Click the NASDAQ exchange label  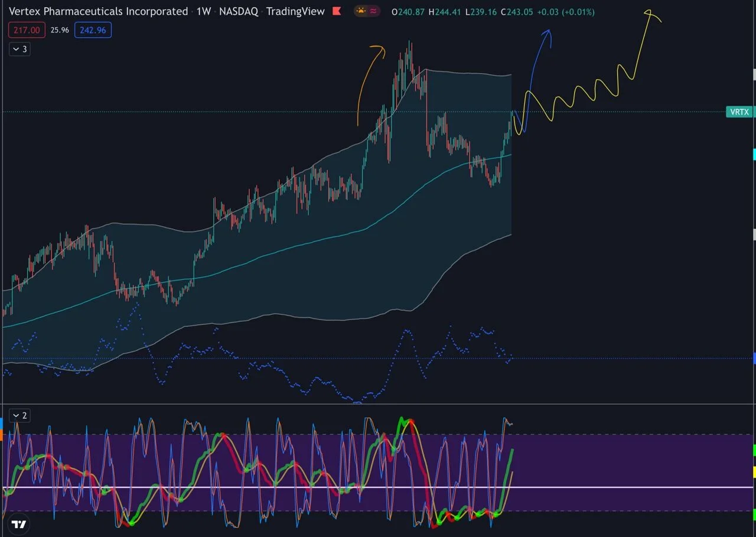click(x=239, y=11)
